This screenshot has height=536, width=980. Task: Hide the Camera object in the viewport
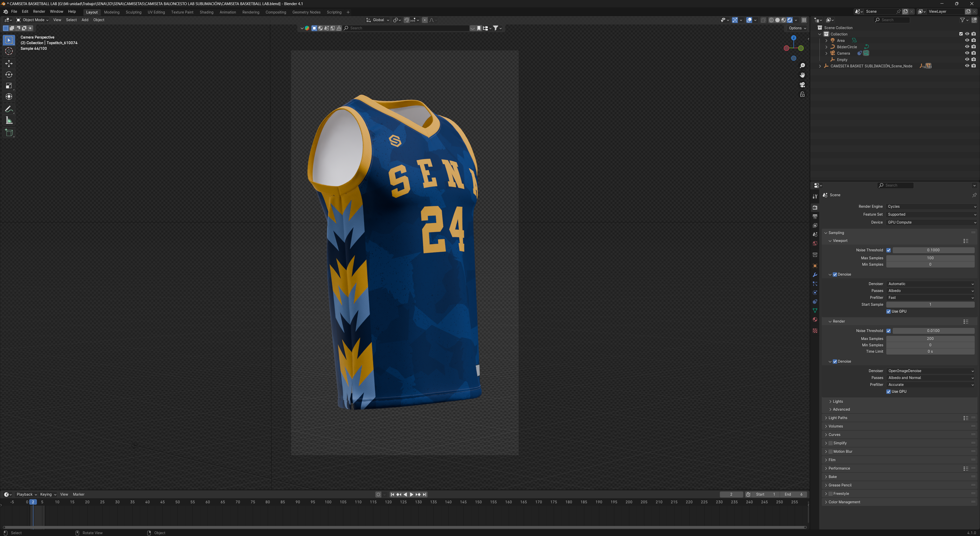tap(967, 53)
